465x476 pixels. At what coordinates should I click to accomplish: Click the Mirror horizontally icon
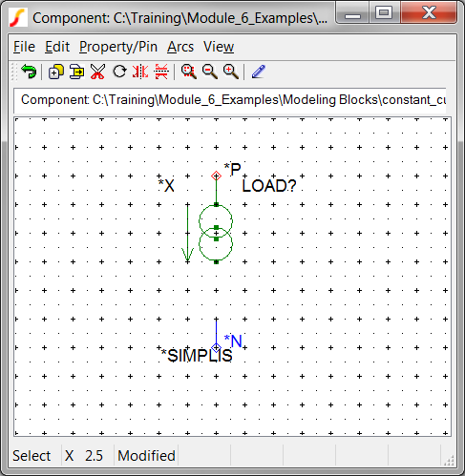(x=140, y=72)
